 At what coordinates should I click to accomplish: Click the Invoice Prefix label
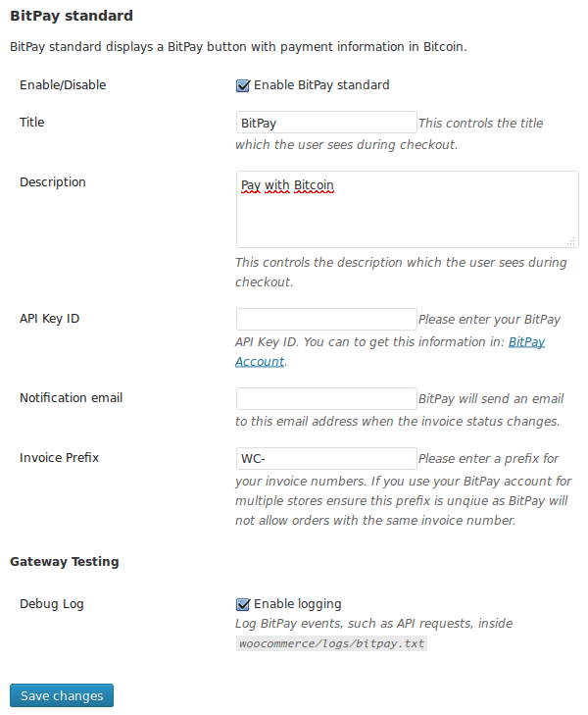click(59, 458)
